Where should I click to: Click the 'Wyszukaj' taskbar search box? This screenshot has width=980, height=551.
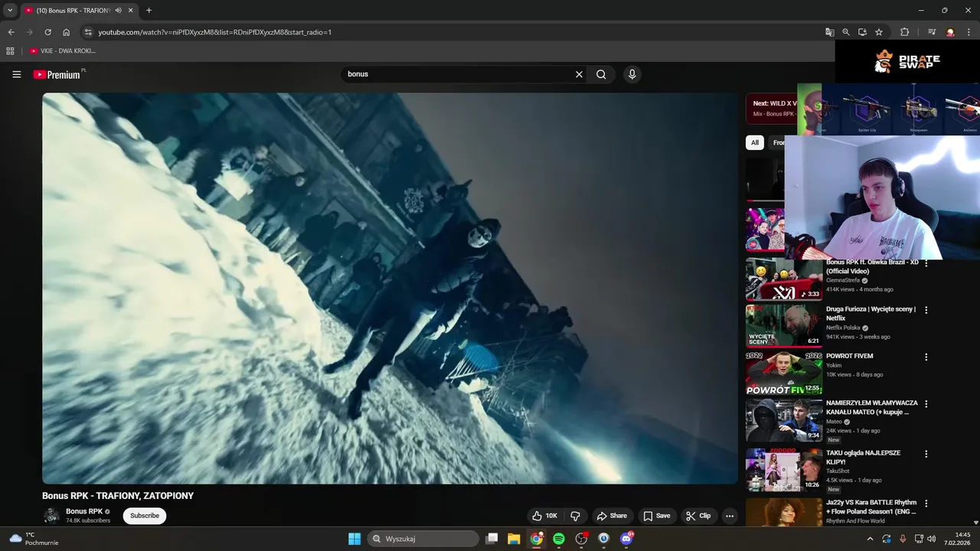point(423,539)
